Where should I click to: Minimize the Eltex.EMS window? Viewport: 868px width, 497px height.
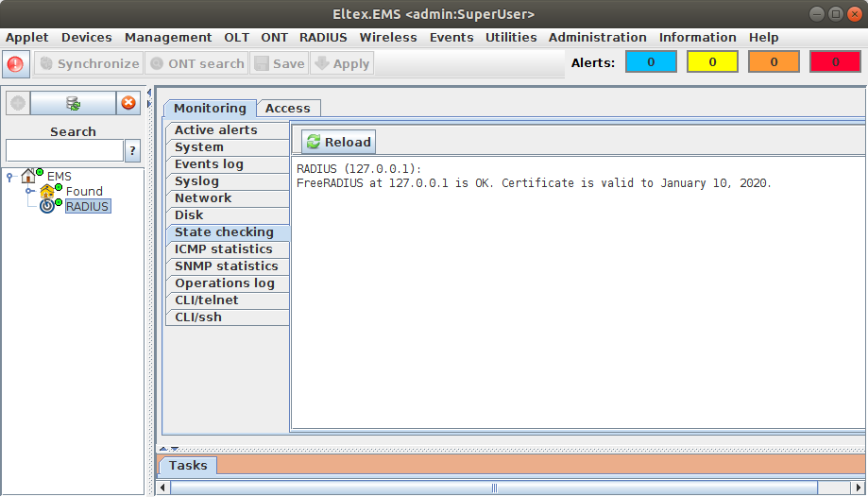[816, 14]
